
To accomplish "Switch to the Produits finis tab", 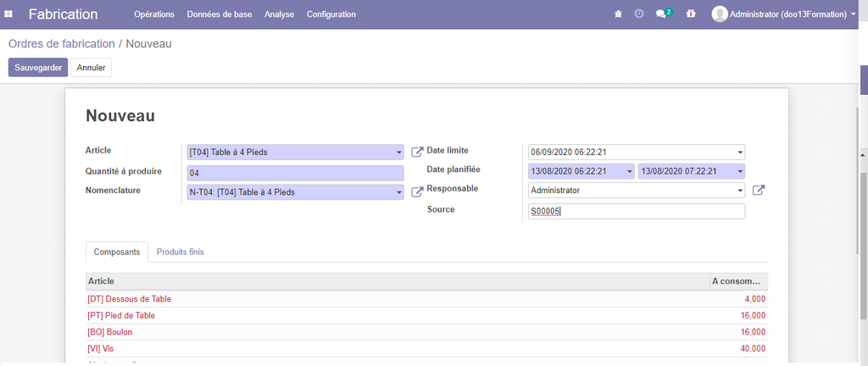I will pyautogui.click(x=180, y=252).
